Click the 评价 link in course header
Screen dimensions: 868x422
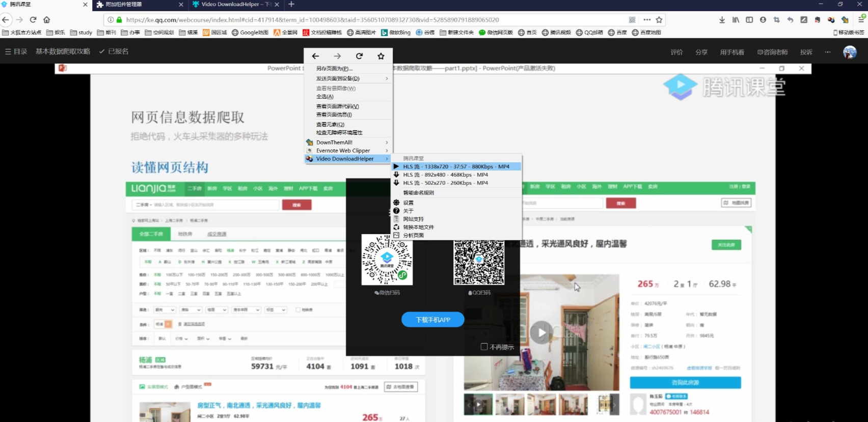[676, 52]
